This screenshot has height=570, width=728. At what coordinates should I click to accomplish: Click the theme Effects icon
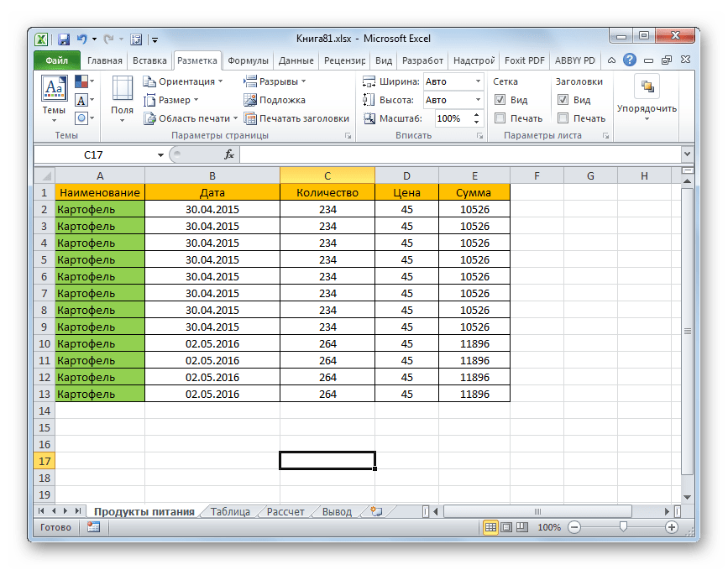81,118
